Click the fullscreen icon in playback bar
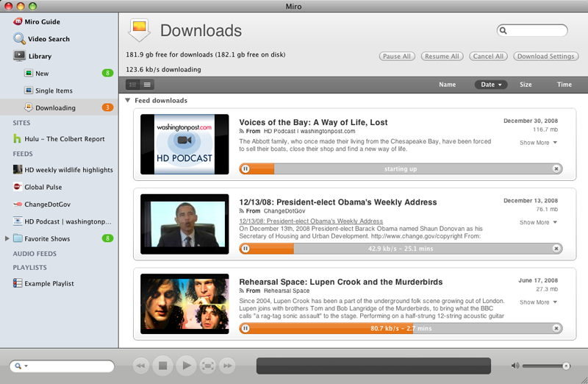 207,365
